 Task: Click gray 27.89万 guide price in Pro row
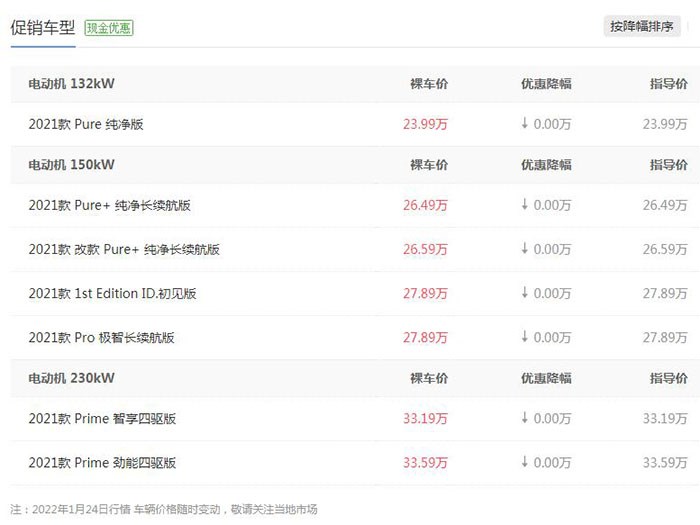[665, 338]
